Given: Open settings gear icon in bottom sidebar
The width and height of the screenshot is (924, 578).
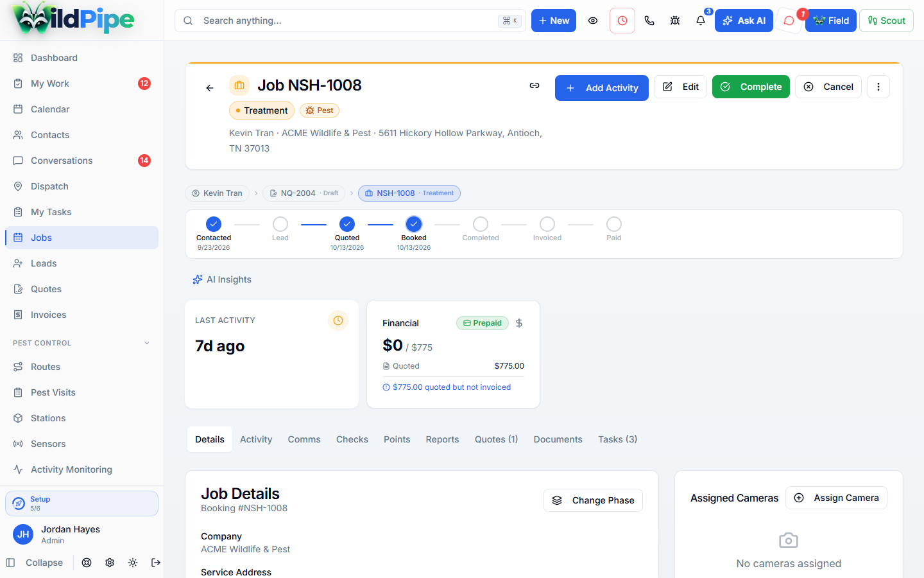Looking at the screenshot, I should 110,563.
